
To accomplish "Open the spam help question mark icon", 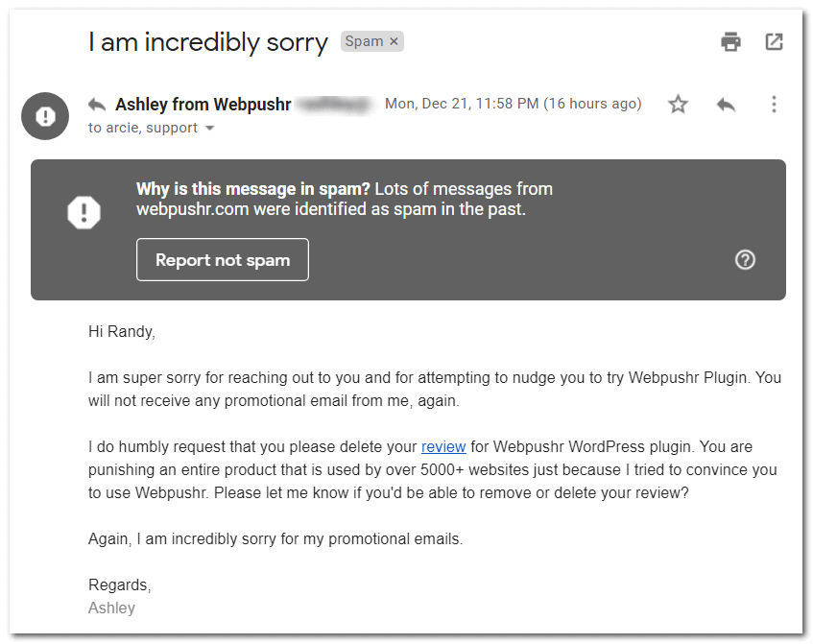I will pos(745,259).
